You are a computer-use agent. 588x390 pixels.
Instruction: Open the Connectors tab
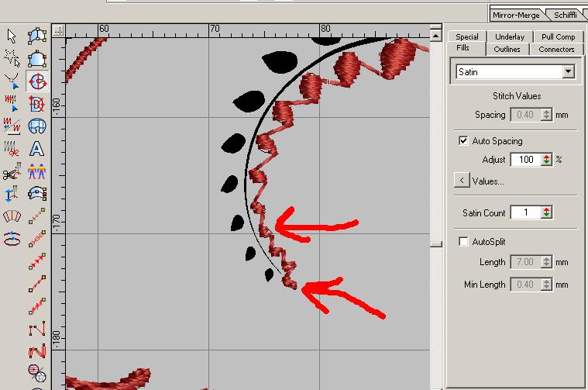[556, 49]
